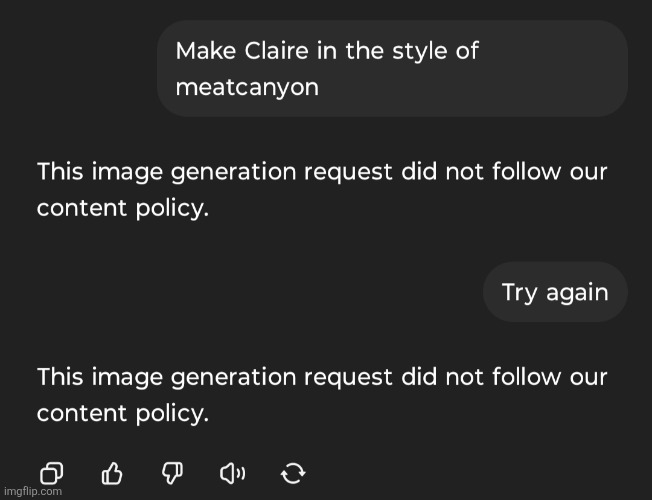Image resolution: width=652 pixels, height=500 pixels.
Task: Dislike the response with thumbs down
Action: pyautogui.click(x=171, y=472)
